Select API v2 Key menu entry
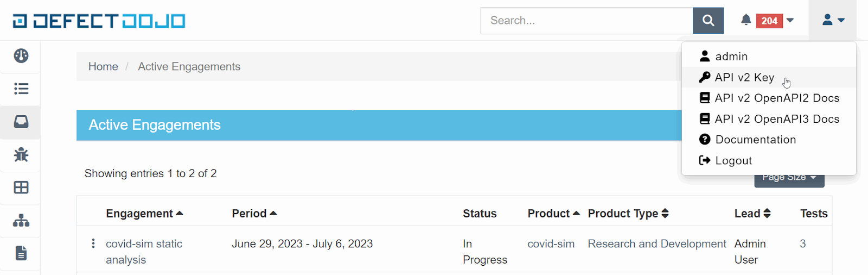 pos(744,78)
